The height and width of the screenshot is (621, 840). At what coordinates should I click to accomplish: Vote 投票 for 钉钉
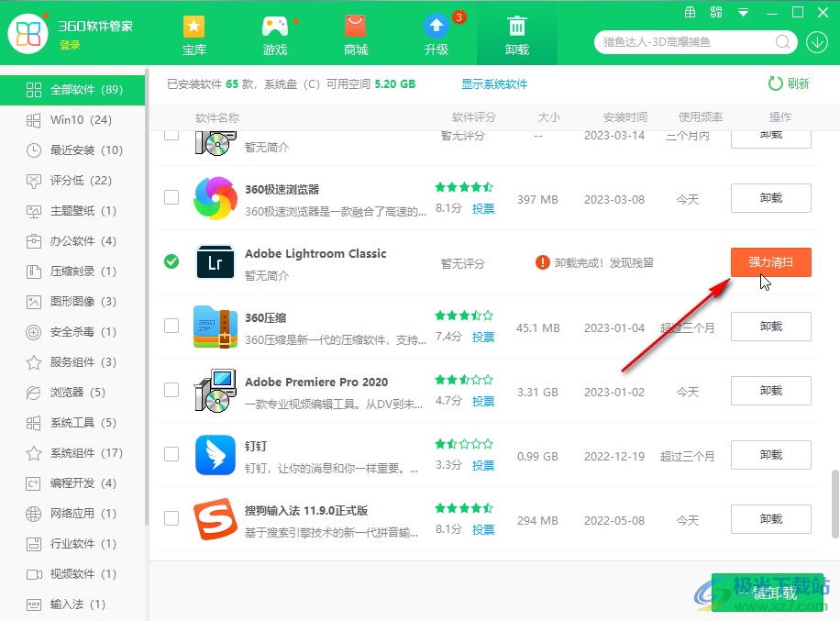point(483,466)
